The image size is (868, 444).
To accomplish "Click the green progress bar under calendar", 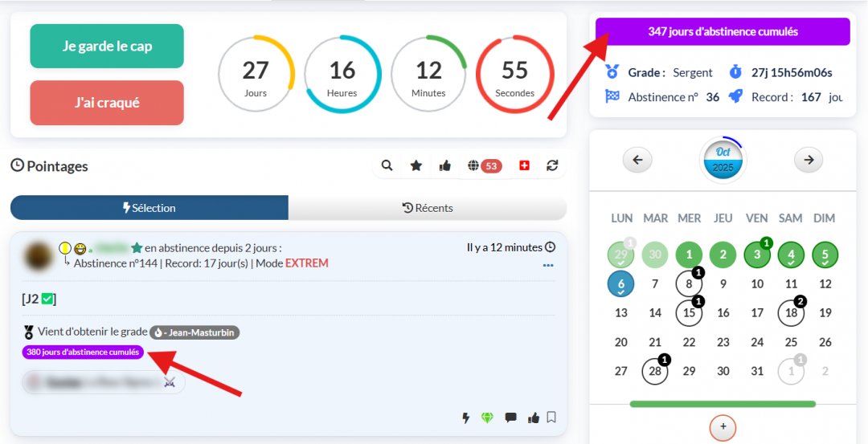I will 723,404.
